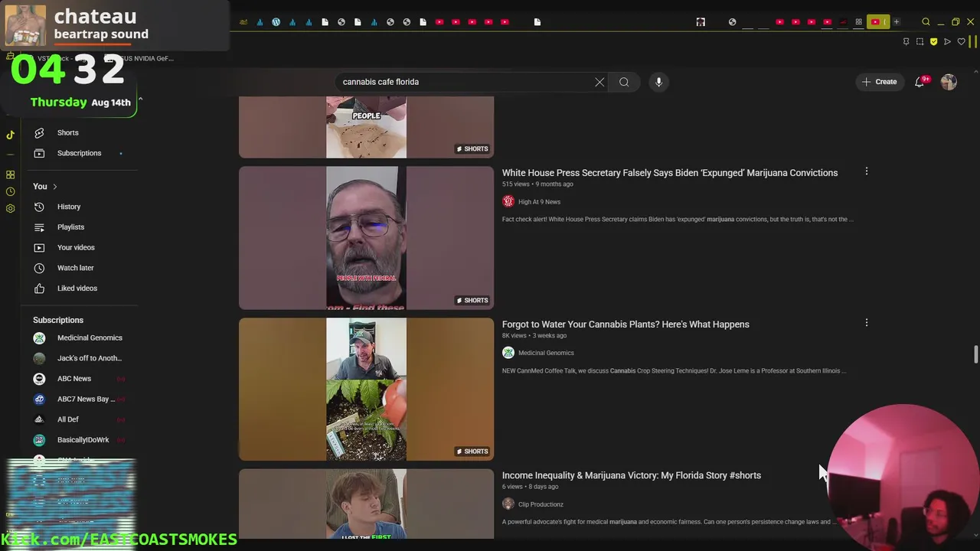This screenshot has width=980, height=551.
Task: Open White House Press Secretary video title
Action: (x=670, y=173)
